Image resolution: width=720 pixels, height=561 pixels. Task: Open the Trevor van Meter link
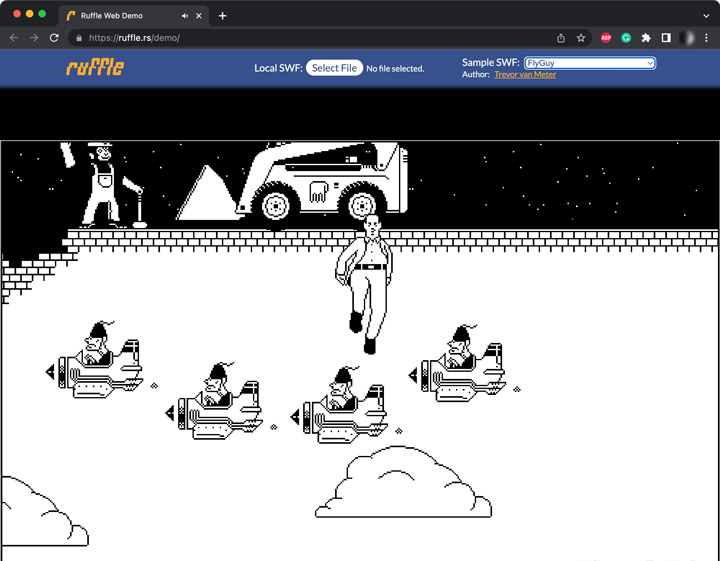pos(525,74)
